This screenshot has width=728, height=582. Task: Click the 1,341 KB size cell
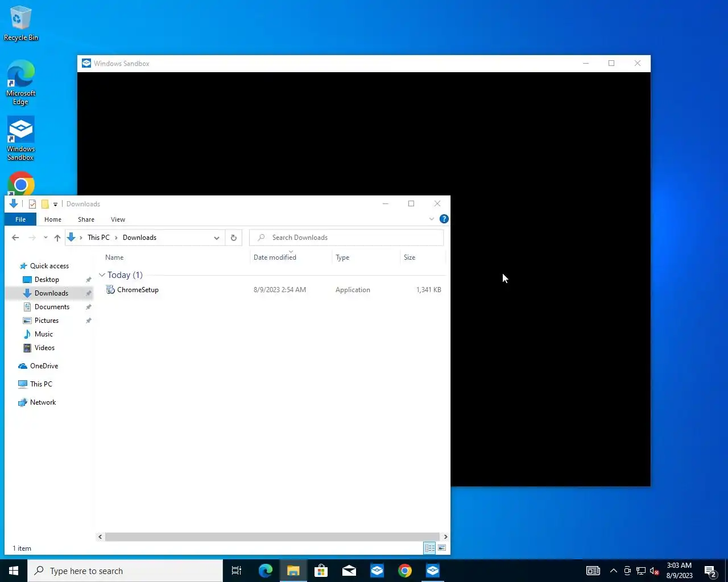coord(429,290)
